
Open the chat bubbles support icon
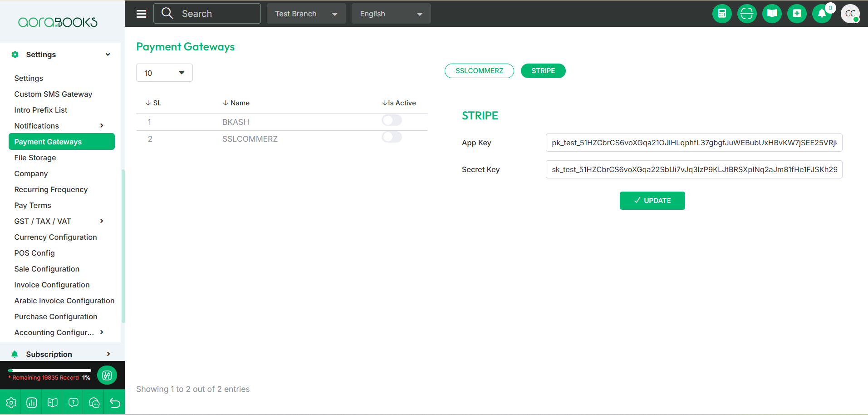pos(94,402)
